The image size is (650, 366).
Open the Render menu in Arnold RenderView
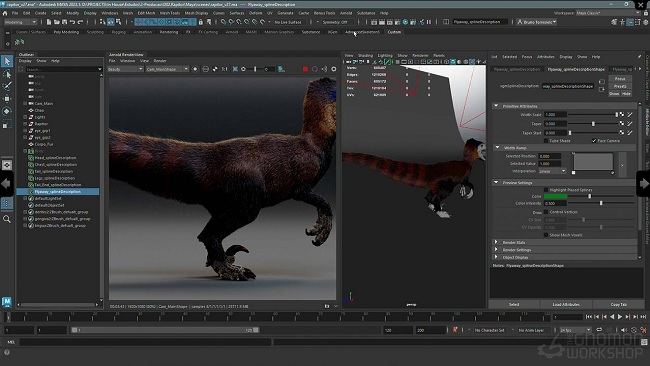(x=160, y=61)
